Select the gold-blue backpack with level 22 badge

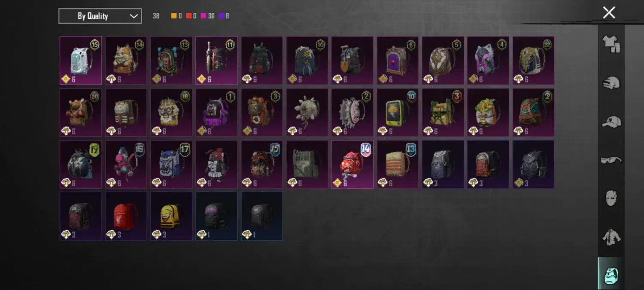(534, 61)
